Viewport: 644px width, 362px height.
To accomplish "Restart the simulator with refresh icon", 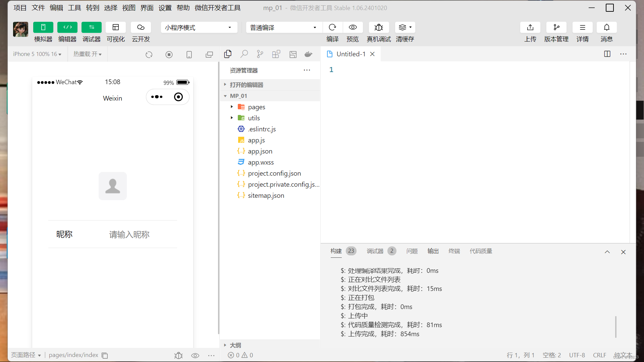I will tap(149, 54).
